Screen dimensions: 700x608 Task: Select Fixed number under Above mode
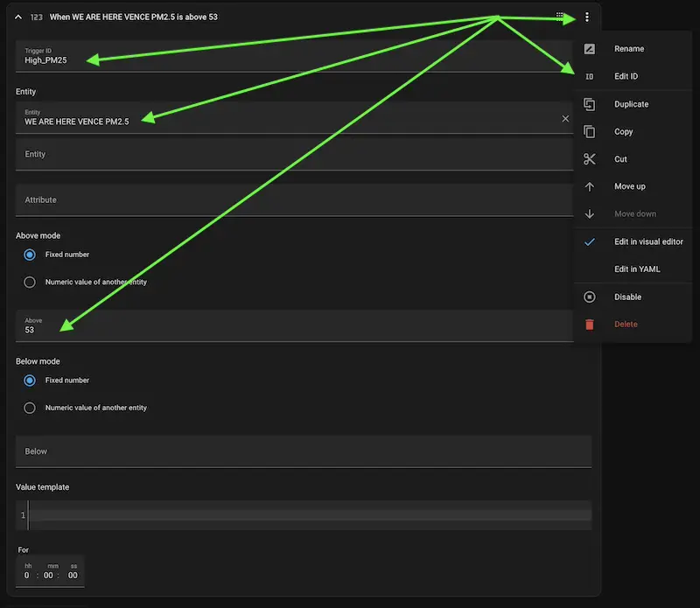tap(30, 255)
